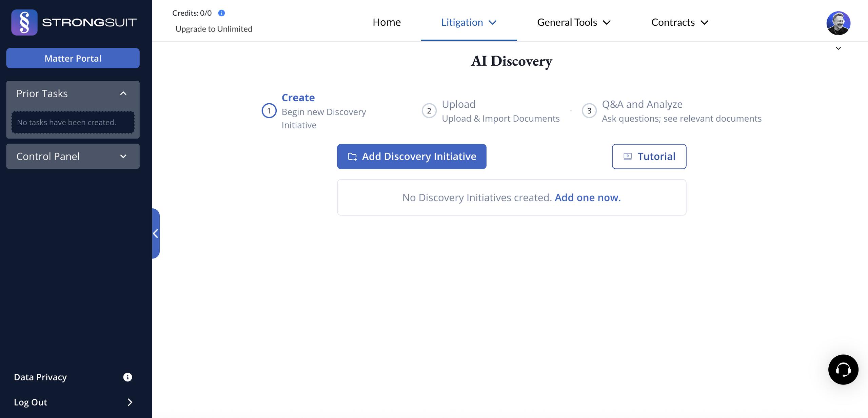
Task: Click the 'Add one now.' link
Action: tap(588, 197)
